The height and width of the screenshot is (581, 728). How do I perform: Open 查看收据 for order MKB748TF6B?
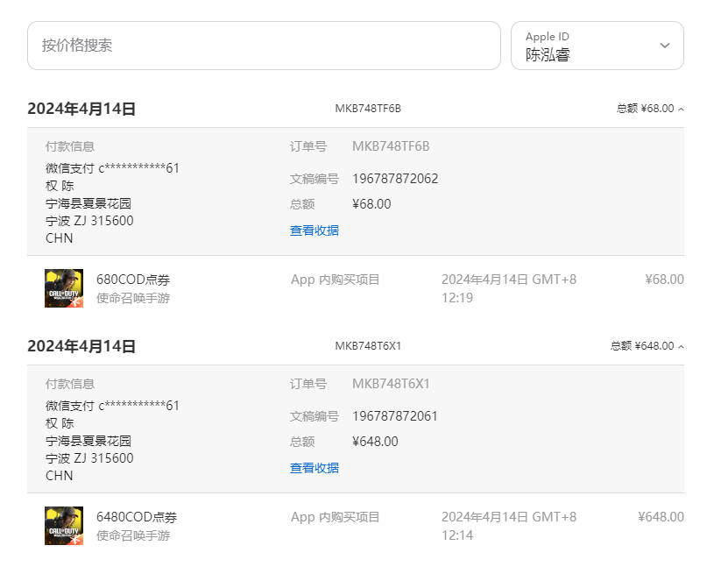point(315,230)
